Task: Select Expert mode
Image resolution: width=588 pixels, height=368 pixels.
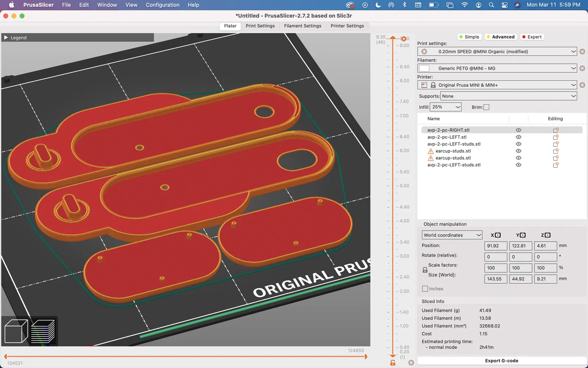Action: [x=531, y=37]
